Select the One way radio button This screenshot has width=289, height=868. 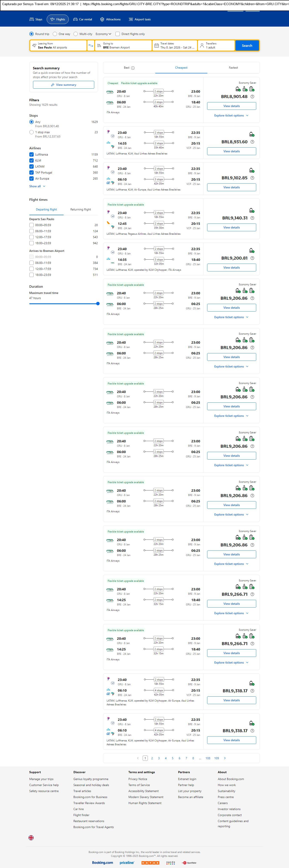point(55,34)
